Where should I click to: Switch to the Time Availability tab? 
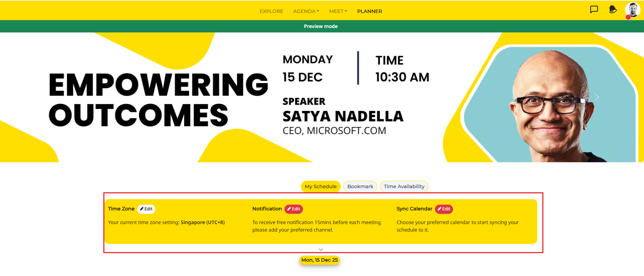(x=404, y=187)
